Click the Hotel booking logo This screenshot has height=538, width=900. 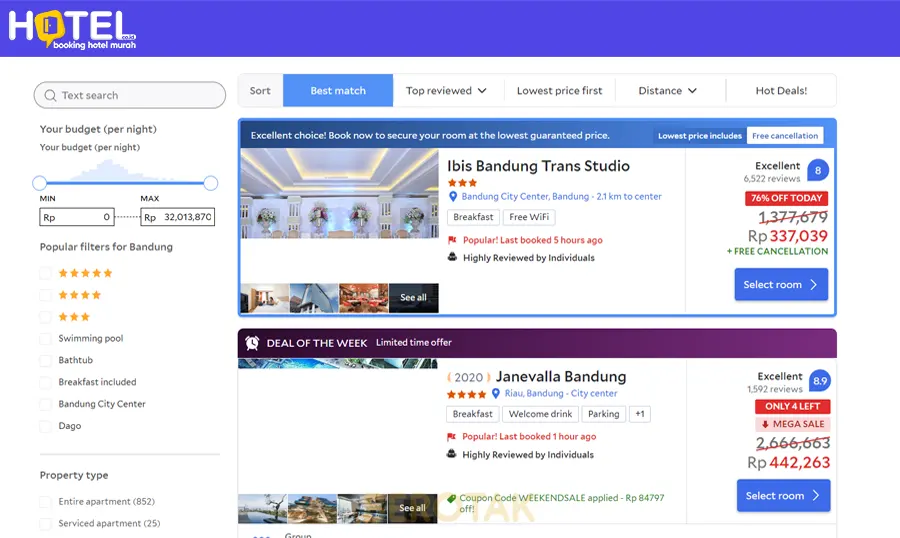click(72, 29)
